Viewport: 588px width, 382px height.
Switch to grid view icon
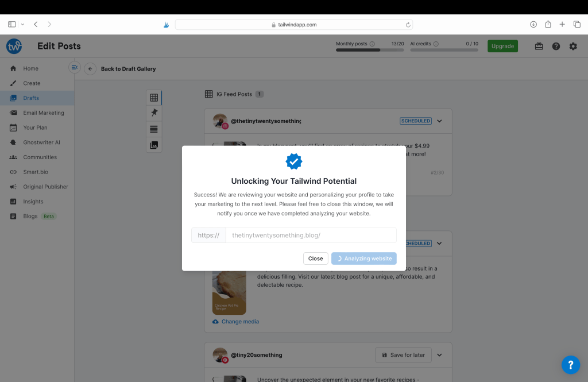click(154, 98)
